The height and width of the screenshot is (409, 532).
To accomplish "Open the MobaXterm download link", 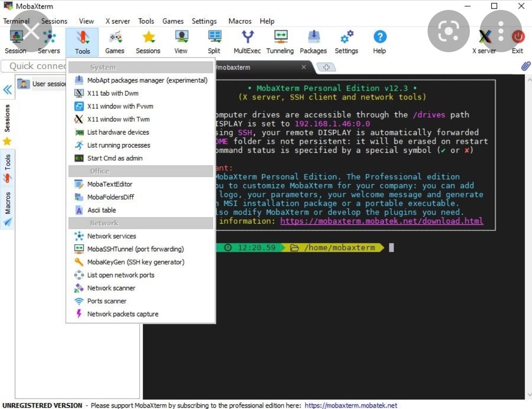I will pos(382,221).
